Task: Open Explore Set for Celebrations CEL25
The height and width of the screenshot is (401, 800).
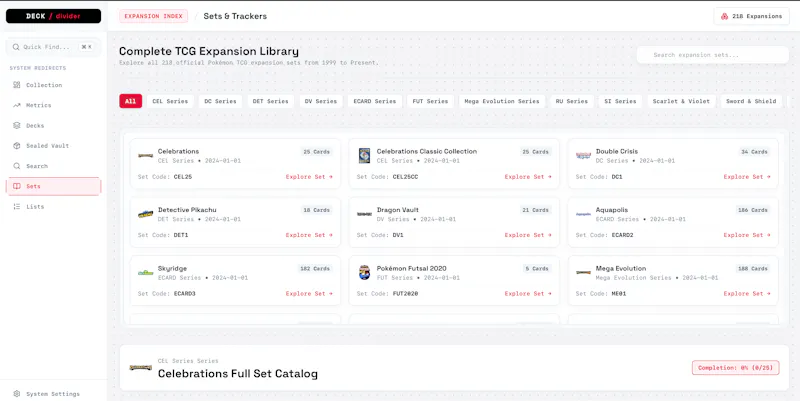Action: 309,177
